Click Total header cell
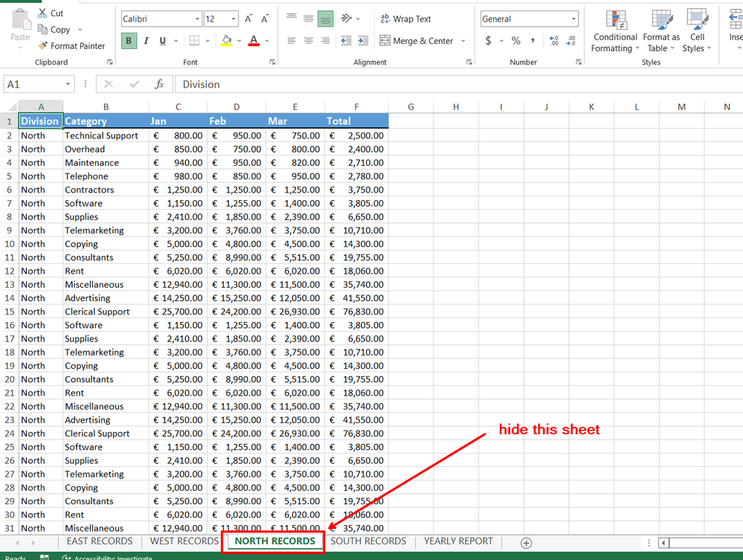 pyautogui.click(x=356, y=121)
